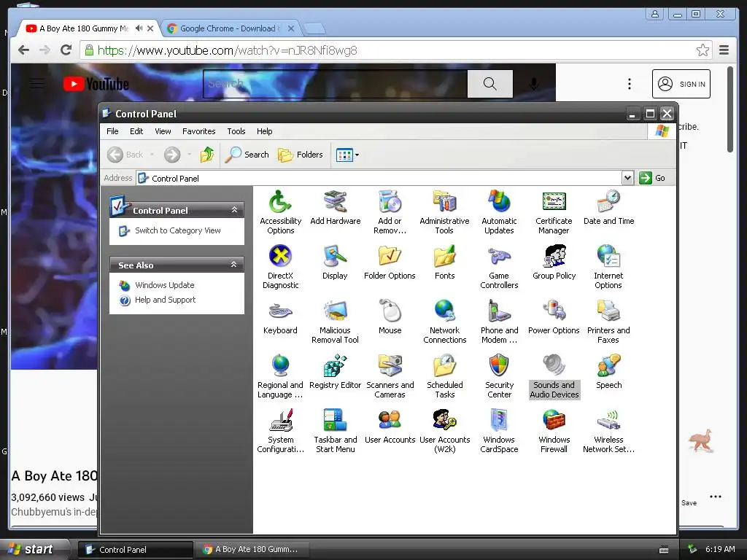Toggle the Folders pane button
The image size is (747, 560).
(x=300, y=155)
